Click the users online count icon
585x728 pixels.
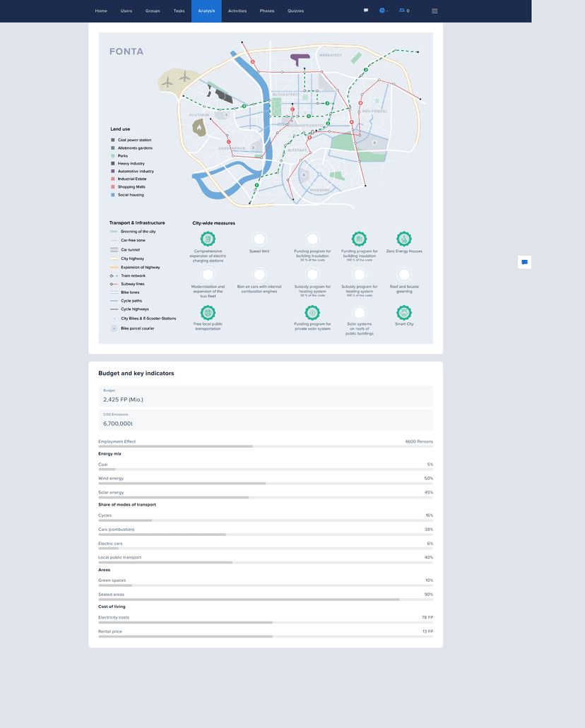pyautogui.click(x=403, y=11)
